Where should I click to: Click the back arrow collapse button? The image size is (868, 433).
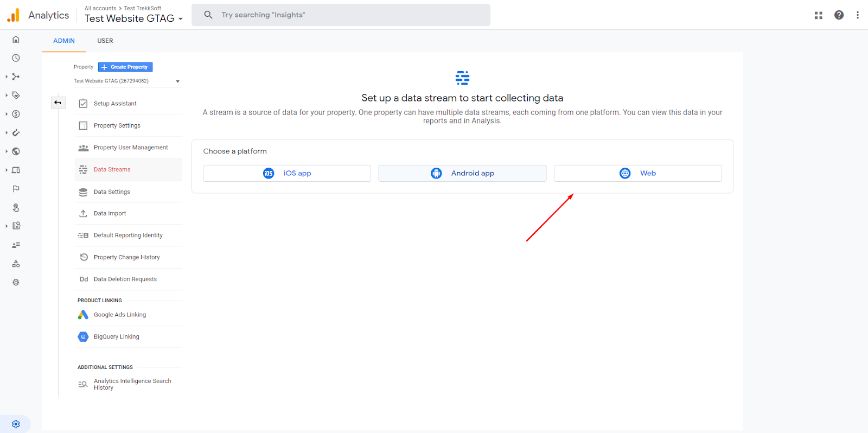[58, 103]
